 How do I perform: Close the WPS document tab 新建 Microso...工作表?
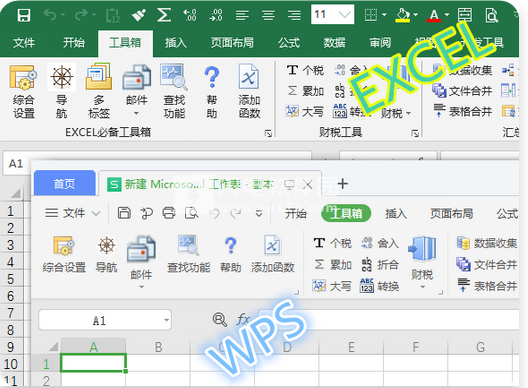pos(307,185)
